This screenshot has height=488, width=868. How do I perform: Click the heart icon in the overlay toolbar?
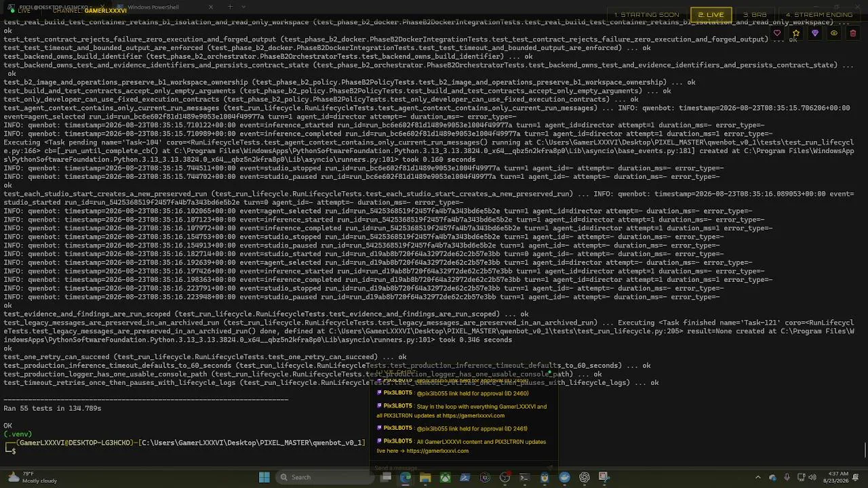tap(777, 33)
